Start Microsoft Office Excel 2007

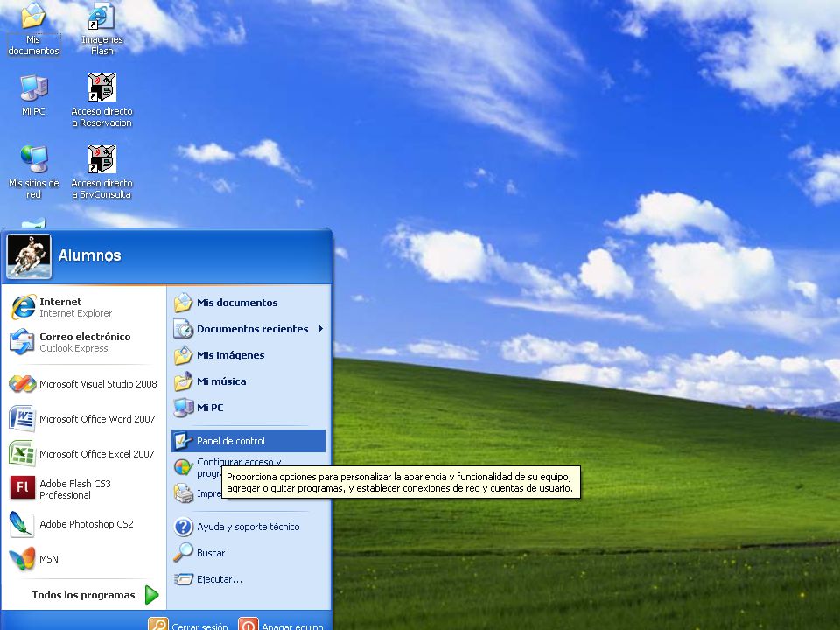pyautogui.click(x=84, y=454)
